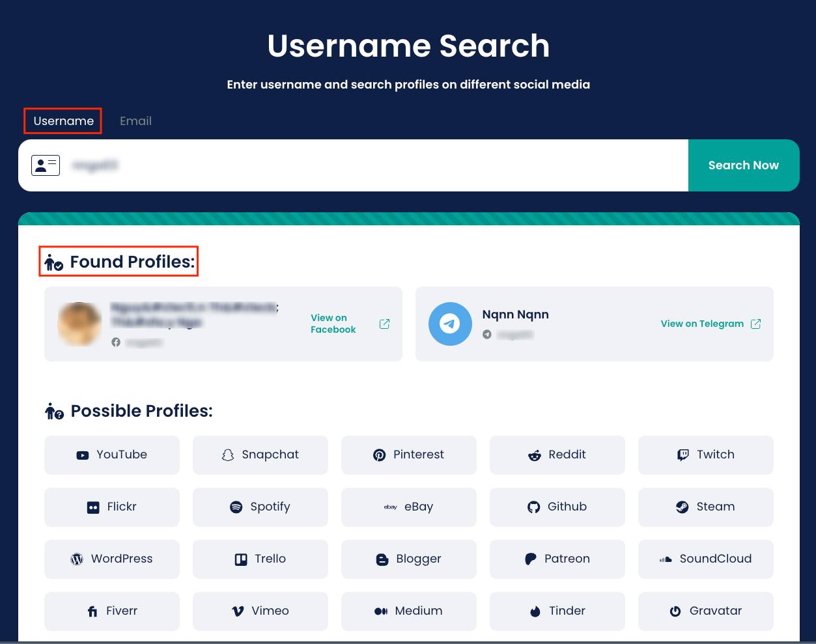Open the Trello possible profile
This screenshot has width=816, height=644.
pyautogui.click(x=260, y=559)
